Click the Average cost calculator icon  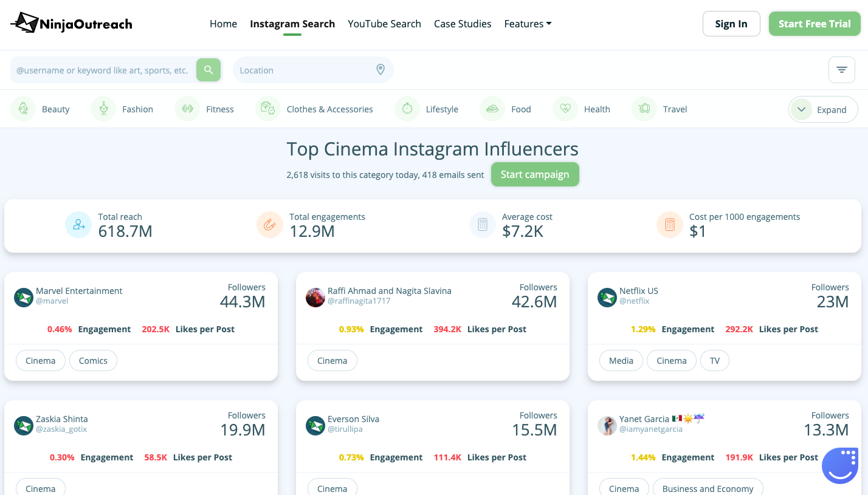(483, 225)
